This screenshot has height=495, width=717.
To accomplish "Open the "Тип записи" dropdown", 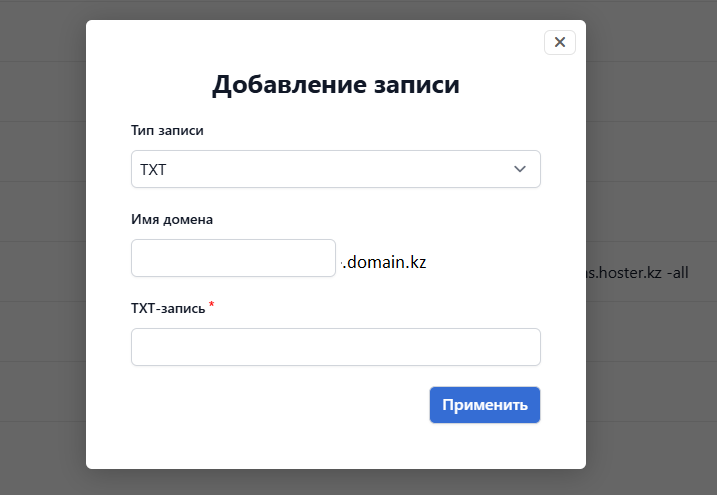I will point(335,169).
